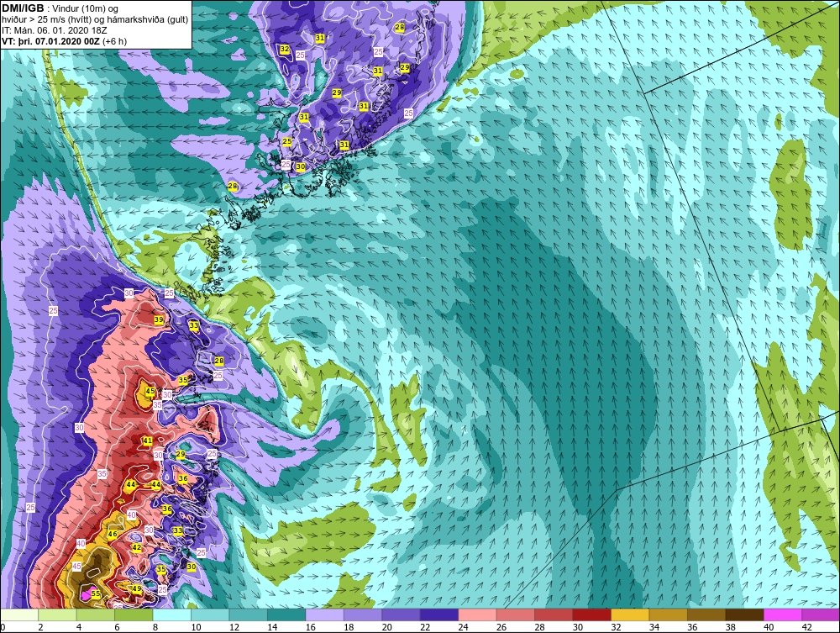Select the 20–22 m/s purple legend swatch
Image resolution: width=840 pixels, height=633 pixels.
click(x=401, y=615)
